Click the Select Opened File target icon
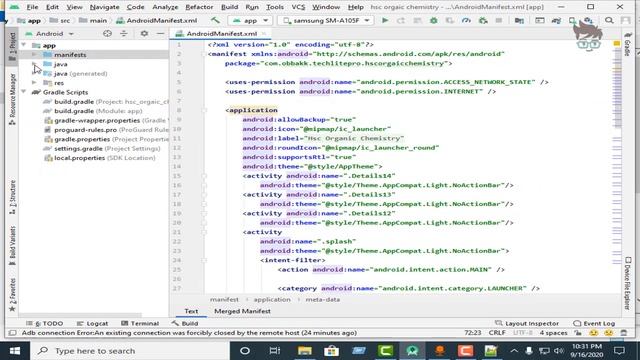The width and height of the screenshot is (640, 360). [107, 33]
